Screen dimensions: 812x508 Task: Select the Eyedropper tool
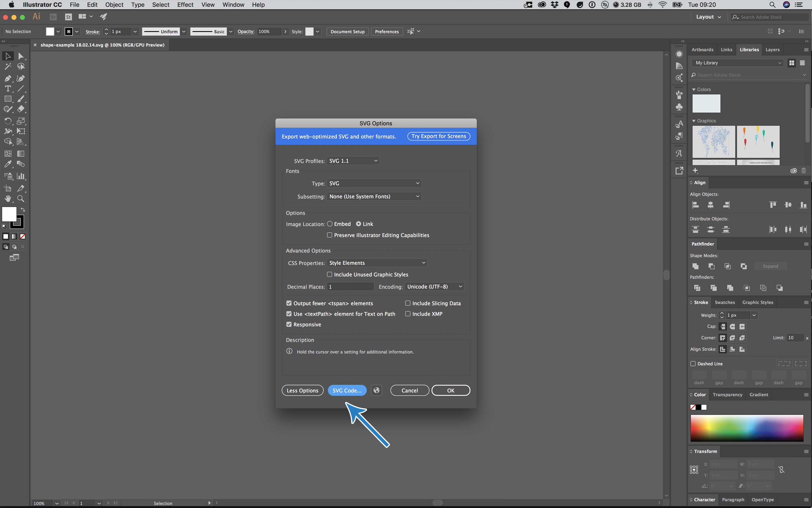(x=8, y=164)
